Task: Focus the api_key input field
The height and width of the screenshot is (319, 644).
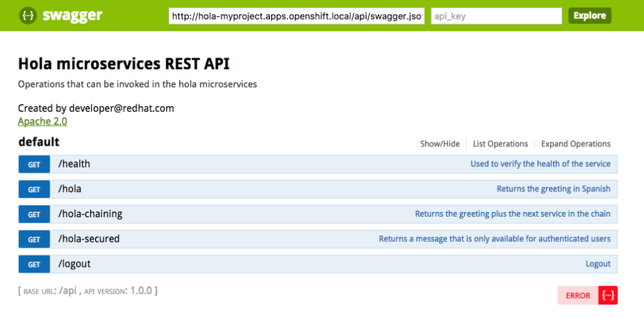Action: (496, 16)
